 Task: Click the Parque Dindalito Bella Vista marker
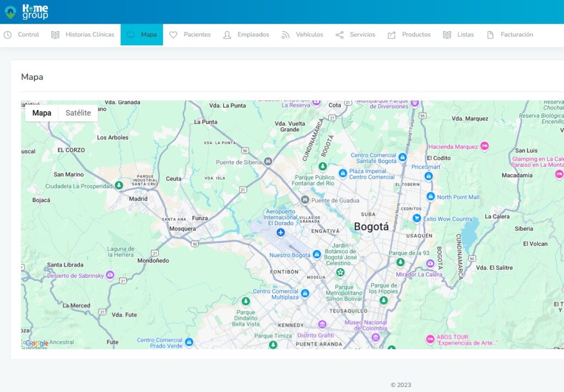coord(246,301)
